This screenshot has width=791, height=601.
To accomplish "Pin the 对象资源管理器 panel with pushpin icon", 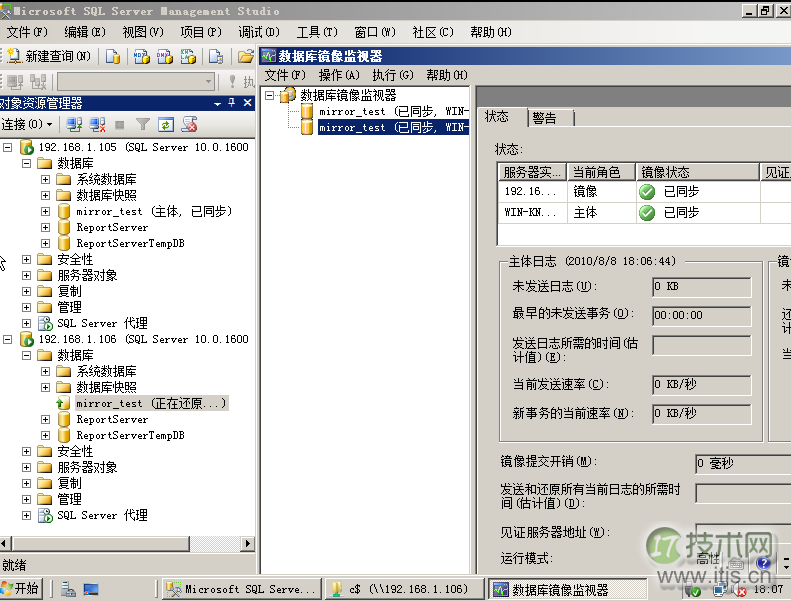I will [x=232, y=102].
